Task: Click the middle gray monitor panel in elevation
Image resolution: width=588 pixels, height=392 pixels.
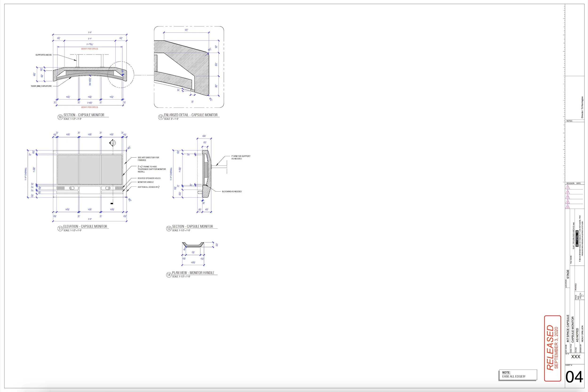Action: 90,169
